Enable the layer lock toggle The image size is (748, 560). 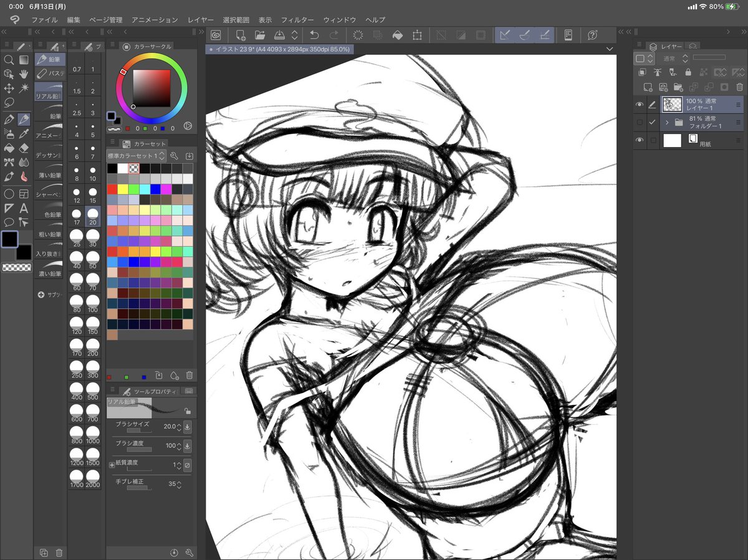point(689,72)
